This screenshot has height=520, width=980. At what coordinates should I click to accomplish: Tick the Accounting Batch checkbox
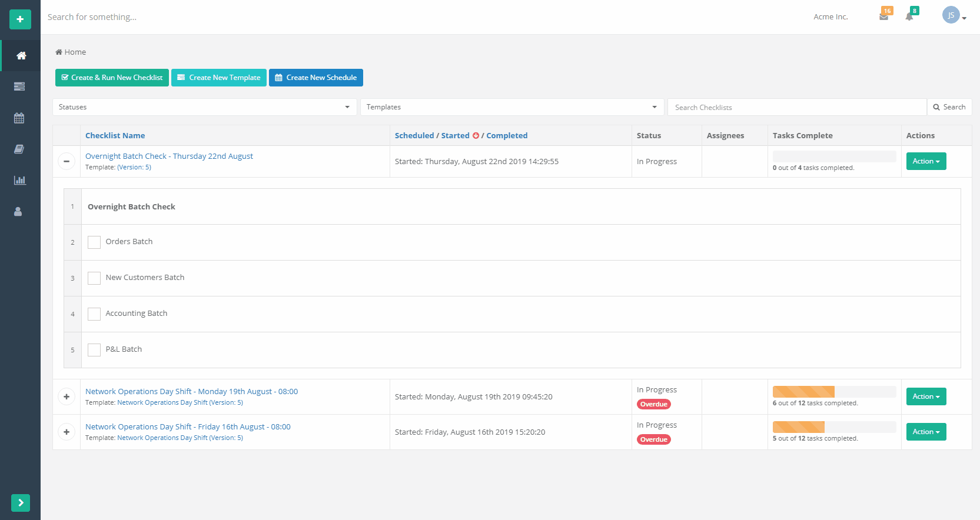94,314
